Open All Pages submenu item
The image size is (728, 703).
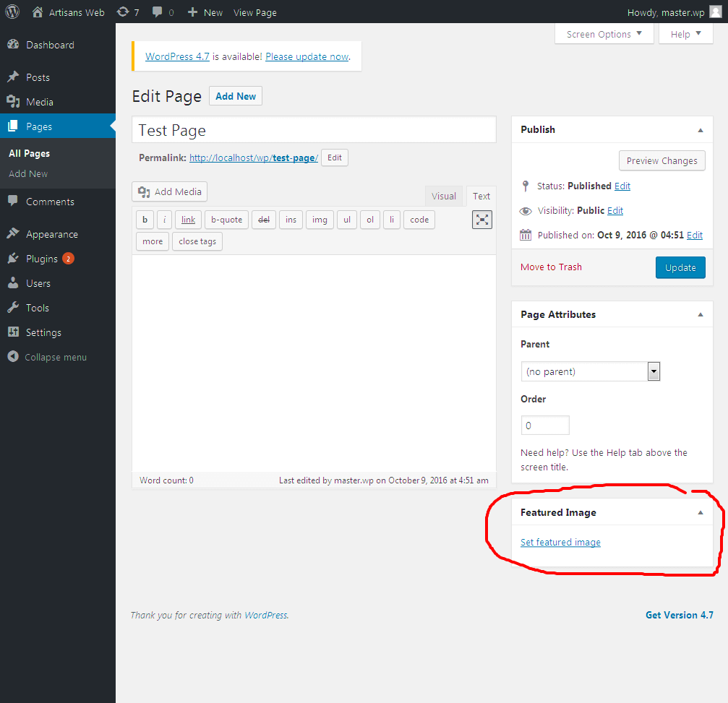(x=29, y=153)
